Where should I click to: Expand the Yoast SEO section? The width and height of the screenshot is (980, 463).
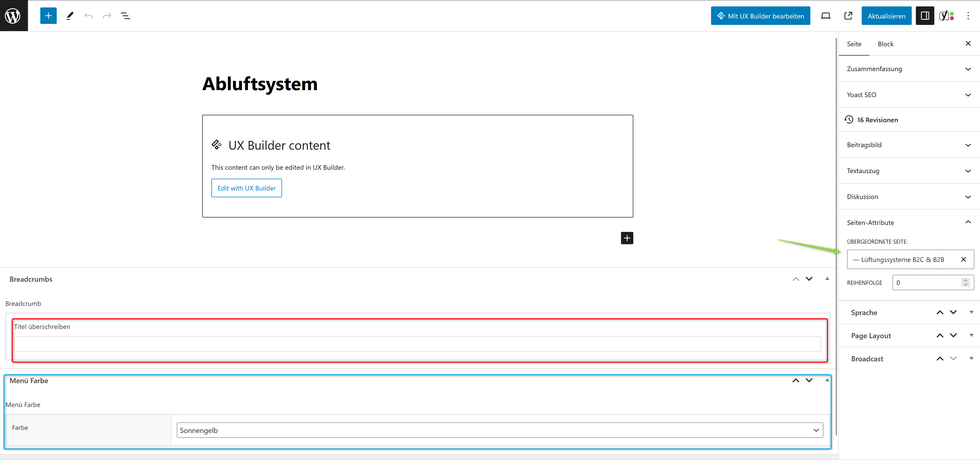point(909,95)
